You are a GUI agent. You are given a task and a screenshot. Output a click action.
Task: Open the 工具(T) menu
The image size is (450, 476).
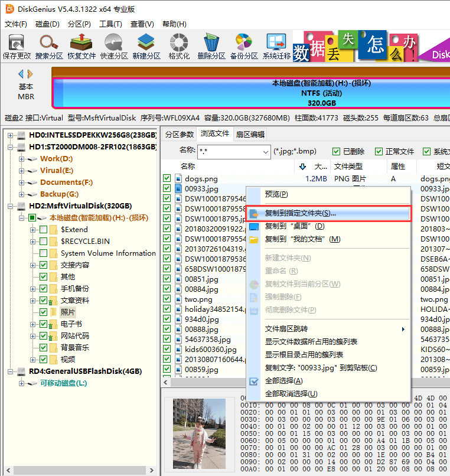click(x=110, y=24)
